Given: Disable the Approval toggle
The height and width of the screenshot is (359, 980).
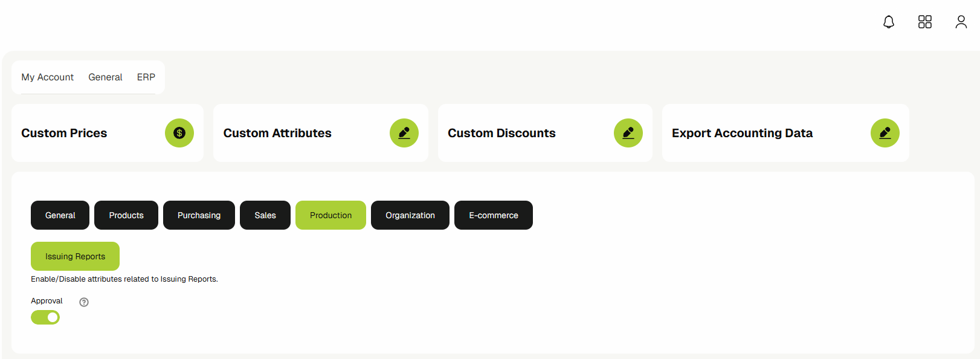Looking at the screenshot, I should click(x=45, y=317).
